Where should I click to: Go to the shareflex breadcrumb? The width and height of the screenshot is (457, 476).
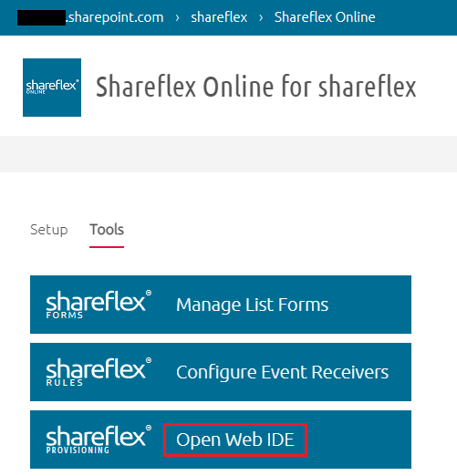(219, 17)
